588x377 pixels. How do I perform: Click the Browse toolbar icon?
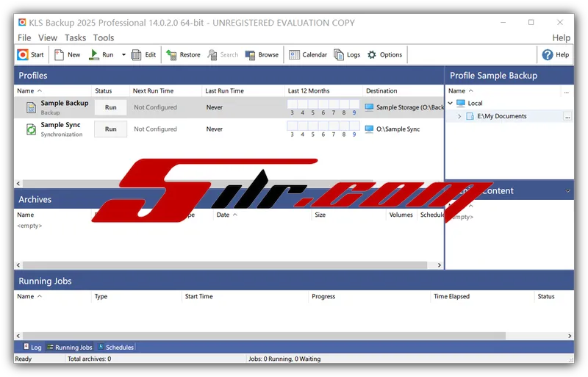pos(250,55)
